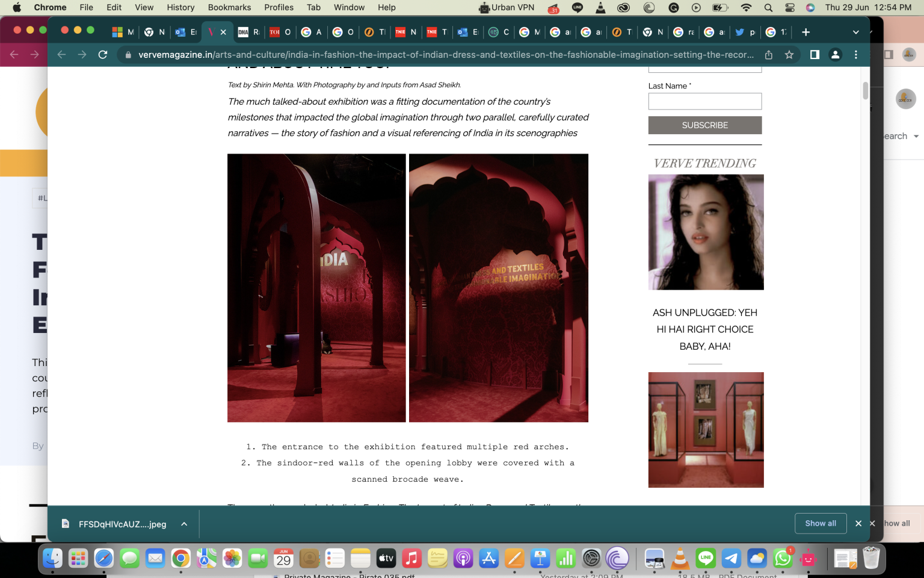Click the battery status icon
Screen dimensions: 924x578
pyautogui.click(x=719, y=7)
